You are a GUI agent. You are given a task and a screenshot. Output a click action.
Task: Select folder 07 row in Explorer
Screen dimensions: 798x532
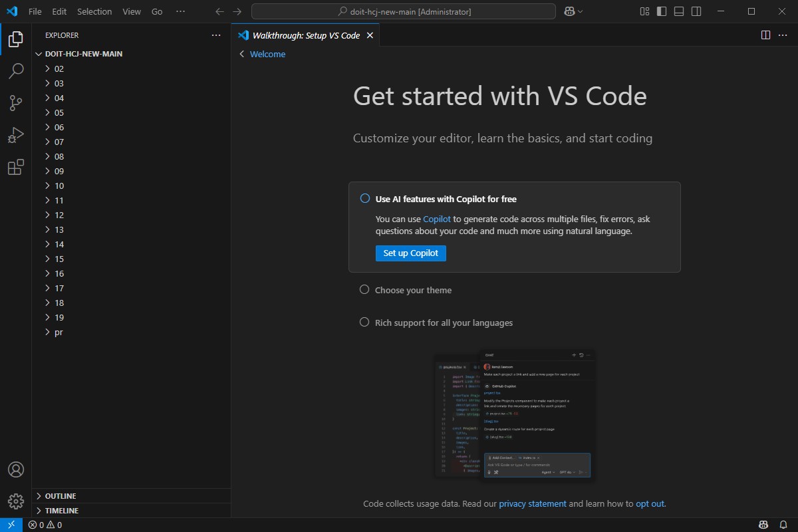coord(131,142)
